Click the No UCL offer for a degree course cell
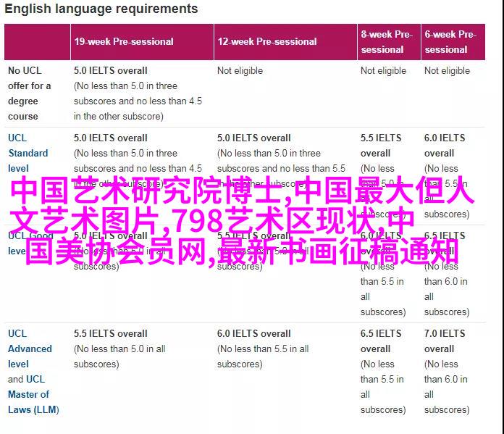This screenshot has height=434, width=504. (29, 93)
